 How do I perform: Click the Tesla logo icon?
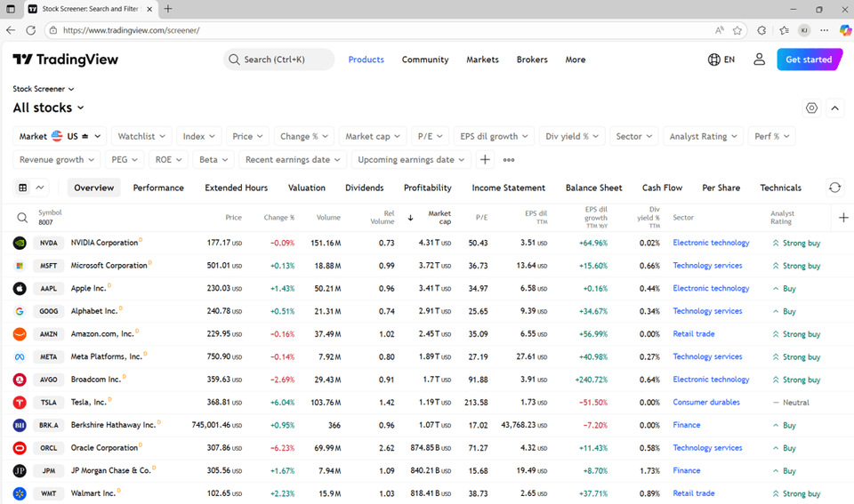(20, 403)
